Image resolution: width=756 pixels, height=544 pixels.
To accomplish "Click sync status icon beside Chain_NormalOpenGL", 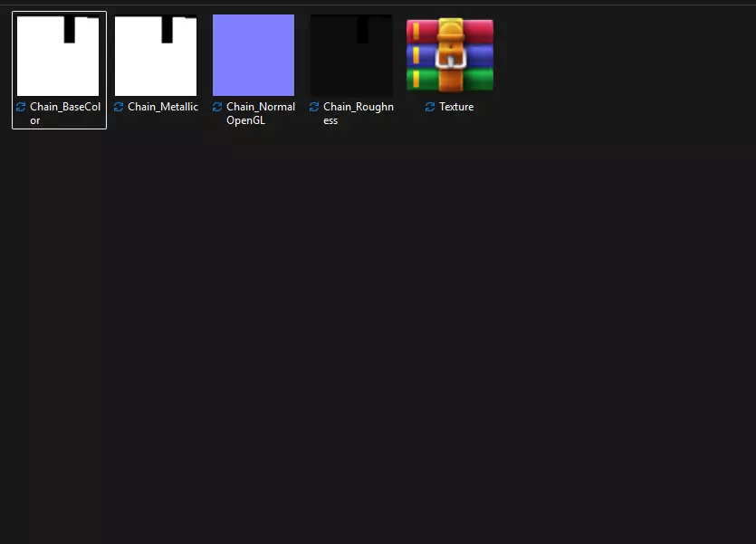I will [x=217, y=107].
